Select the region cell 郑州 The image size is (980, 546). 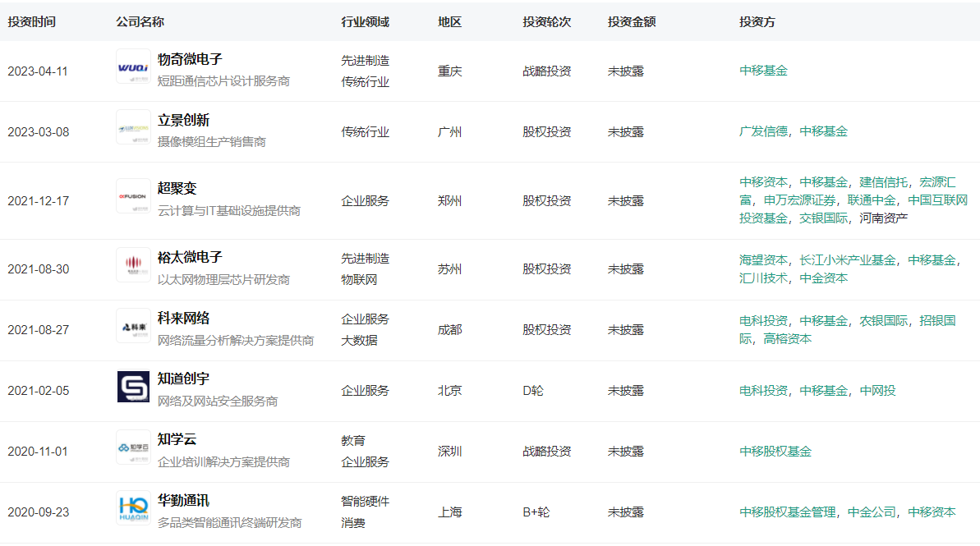(x=450, y=200)
